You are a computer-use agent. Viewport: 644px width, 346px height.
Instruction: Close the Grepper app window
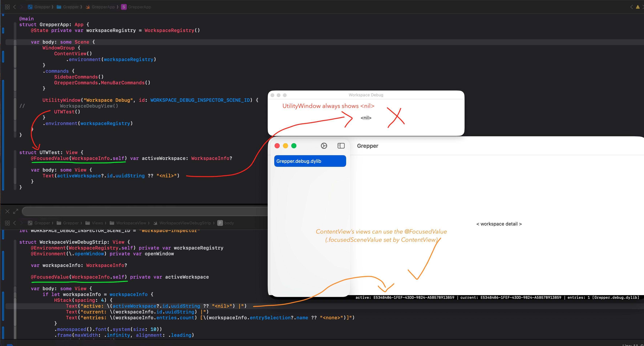tap(277, 146)
